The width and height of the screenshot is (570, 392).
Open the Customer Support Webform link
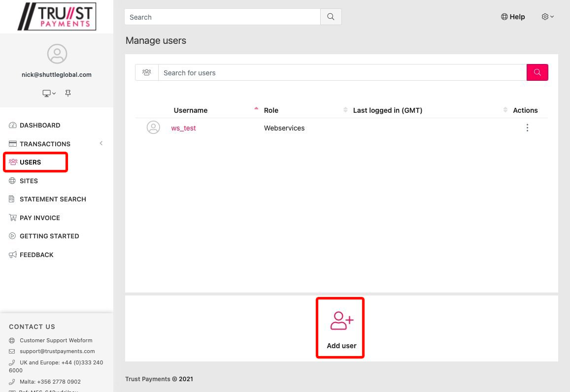pyautogui.click(x=56, y=340)
